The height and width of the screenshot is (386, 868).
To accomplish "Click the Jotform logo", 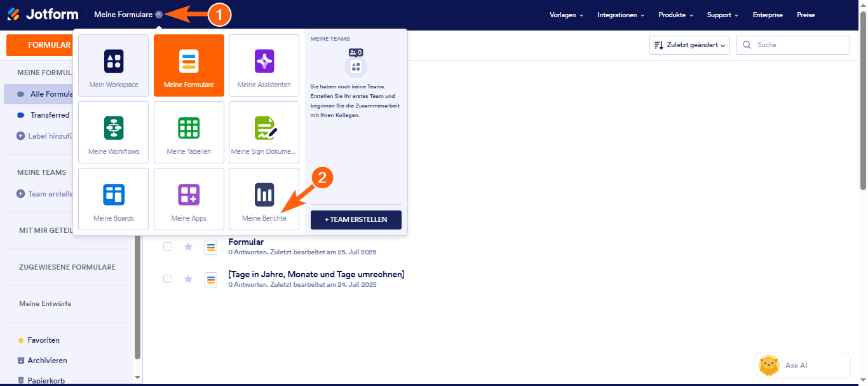I will [42, 14].
